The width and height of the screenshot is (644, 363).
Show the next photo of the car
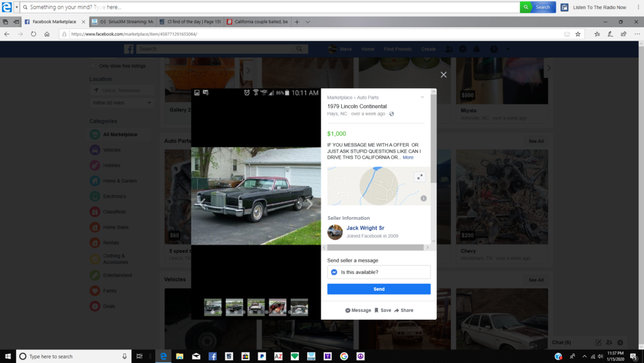[309, 204]
